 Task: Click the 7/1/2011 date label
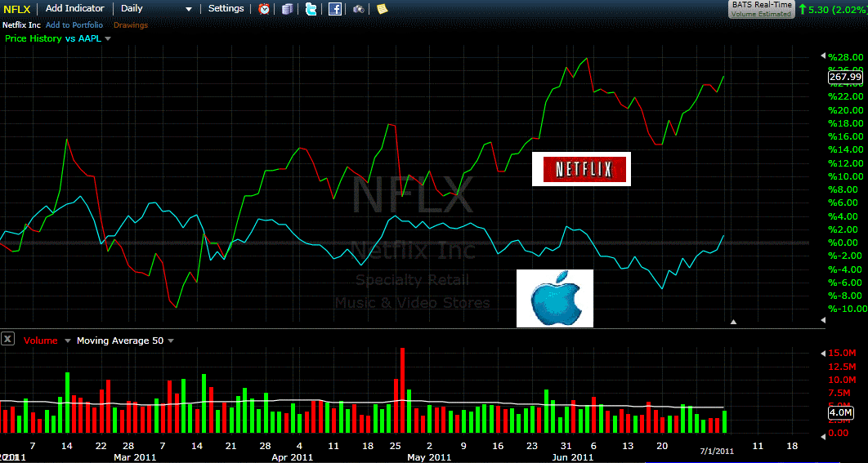click(x=717, y=452)
